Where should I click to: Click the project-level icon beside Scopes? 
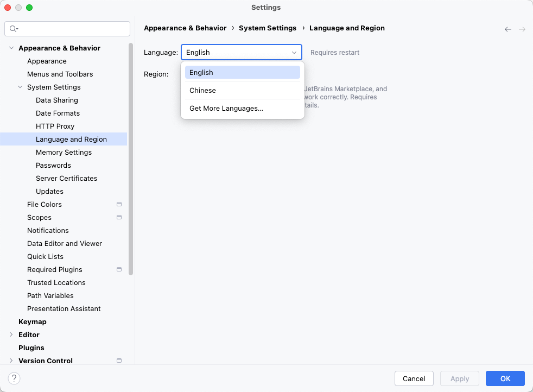coord(119,217)
